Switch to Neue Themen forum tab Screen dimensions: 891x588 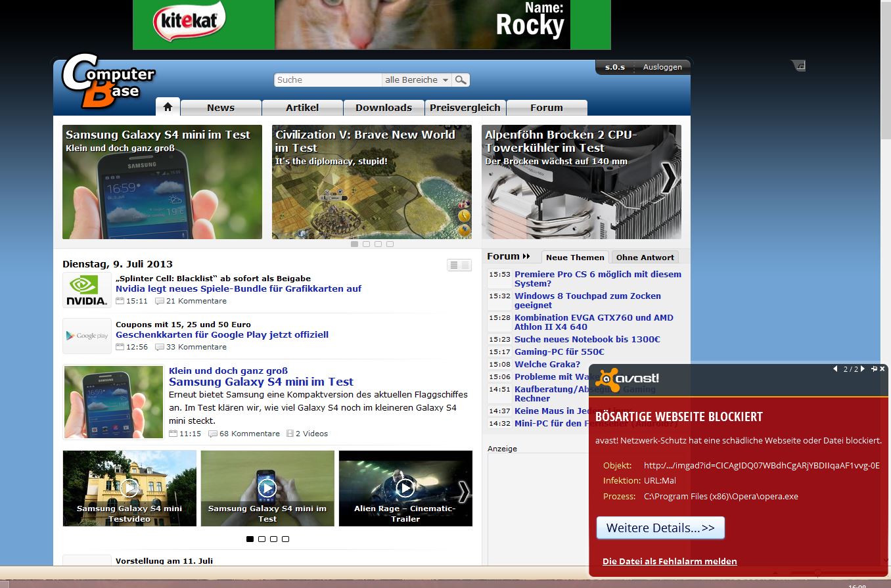(x=575, y=257)
